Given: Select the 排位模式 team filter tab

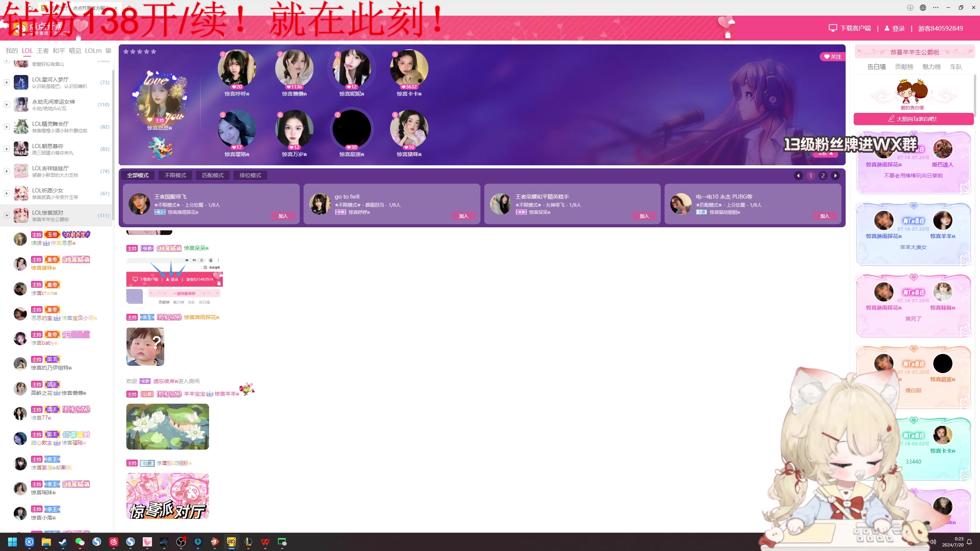Looking at the screenshot, I should pyautogui.click(x=250, y=175).
